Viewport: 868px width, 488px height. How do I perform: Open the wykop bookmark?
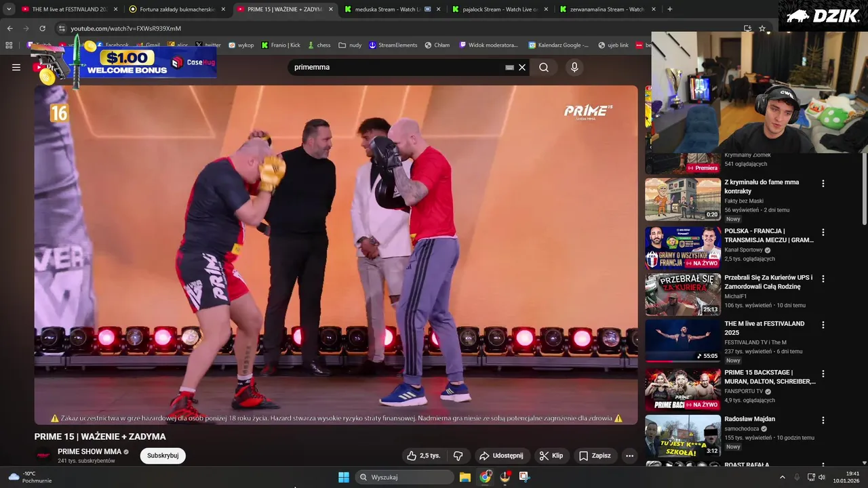point(241,45)
